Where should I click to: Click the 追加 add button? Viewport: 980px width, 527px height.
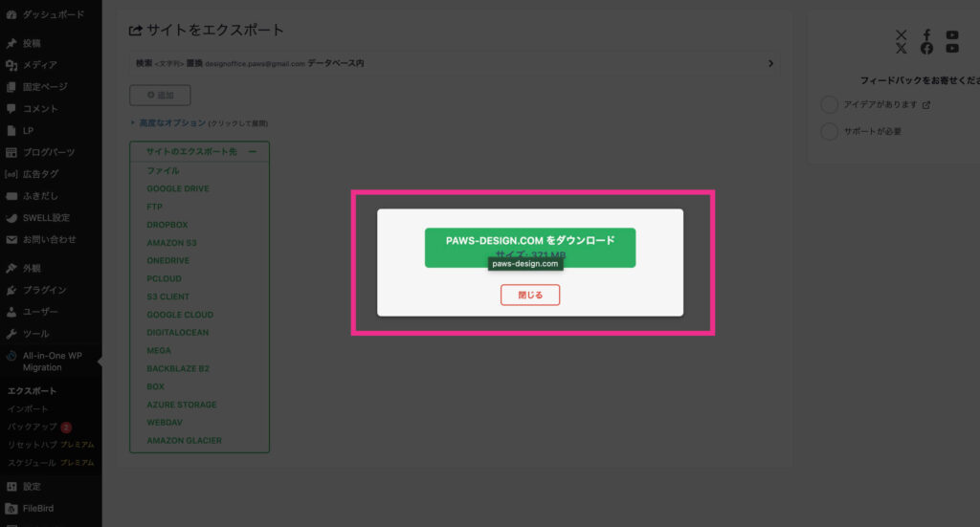(160, 95)
